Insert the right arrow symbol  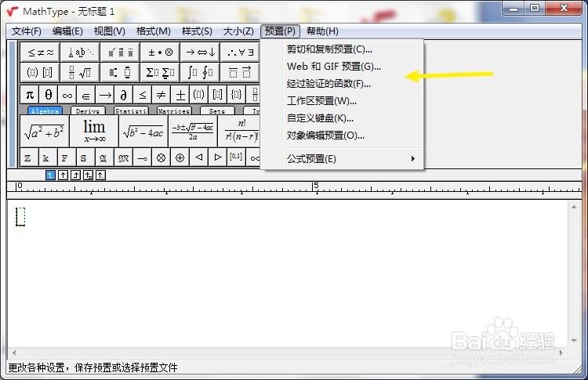(105, 95)
